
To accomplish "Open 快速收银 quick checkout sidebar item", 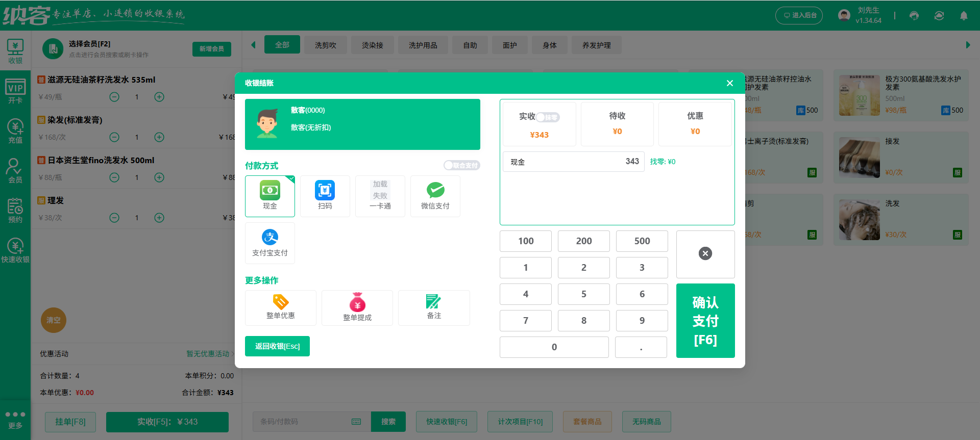I will tap(15, 250).
